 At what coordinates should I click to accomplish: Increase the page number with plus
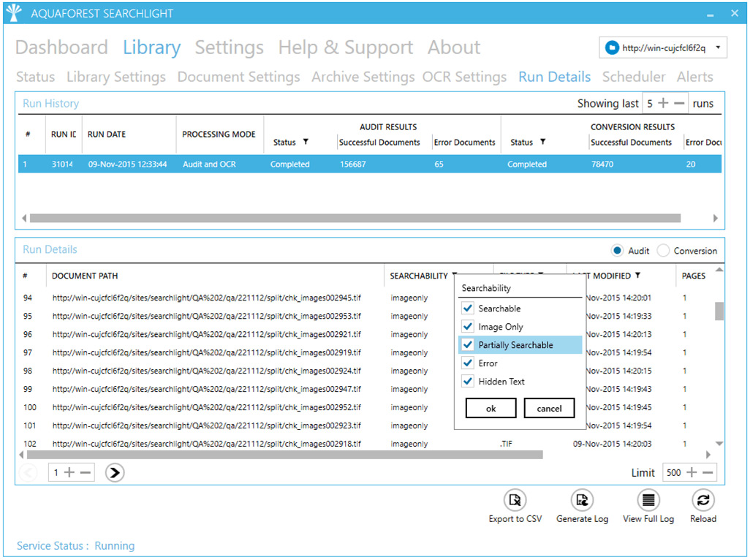tap(69, 472)
